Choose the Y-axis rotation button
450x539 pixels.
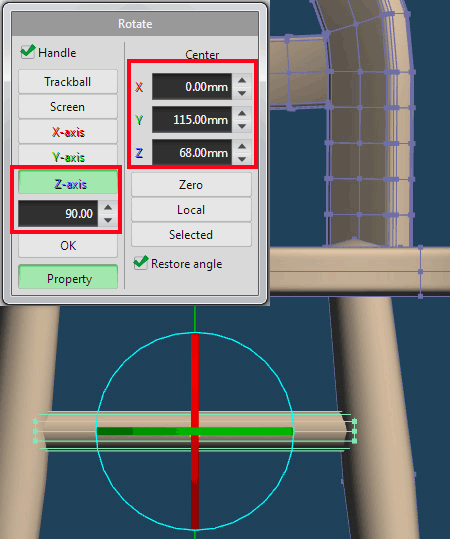[x=68, y=156]
